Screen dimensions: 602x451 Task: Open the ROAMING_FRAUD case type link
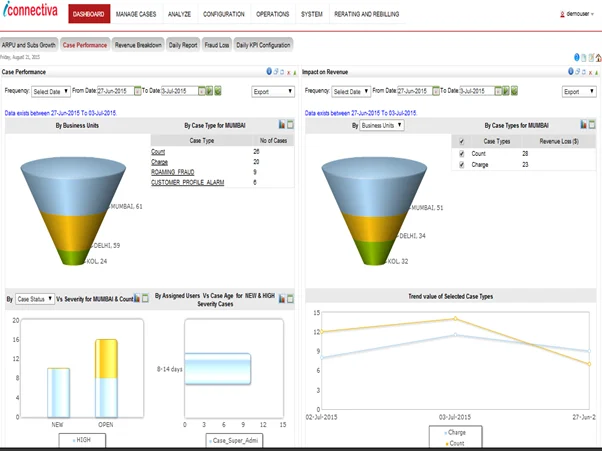pos(172,172)
